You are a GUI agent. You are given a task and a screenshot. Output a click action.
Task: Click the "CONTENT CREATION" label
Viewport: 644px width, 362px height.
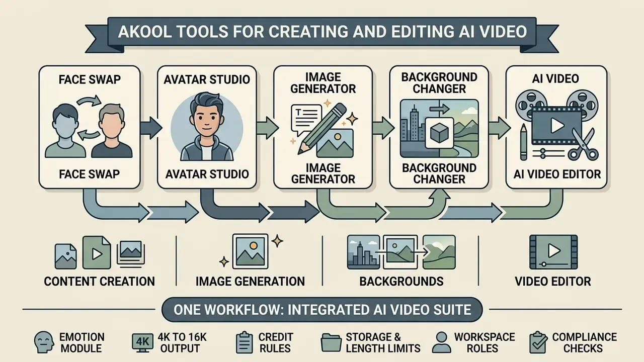(100, 282)
